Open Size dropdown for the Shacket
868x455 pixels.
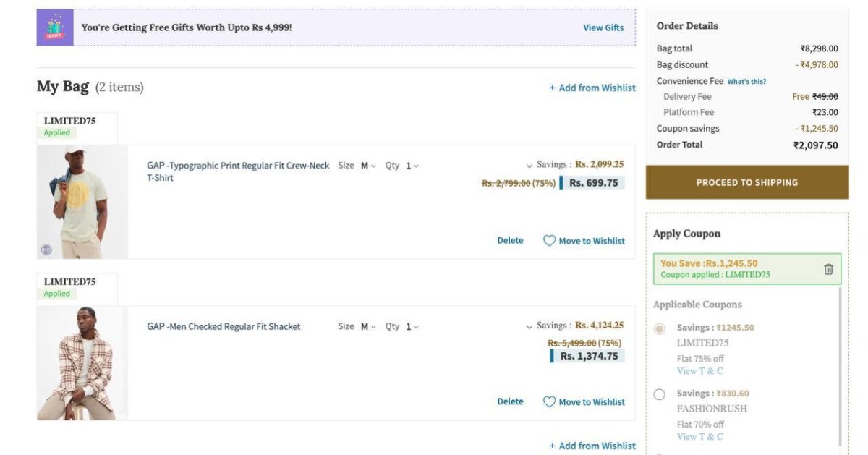[368, 326]
